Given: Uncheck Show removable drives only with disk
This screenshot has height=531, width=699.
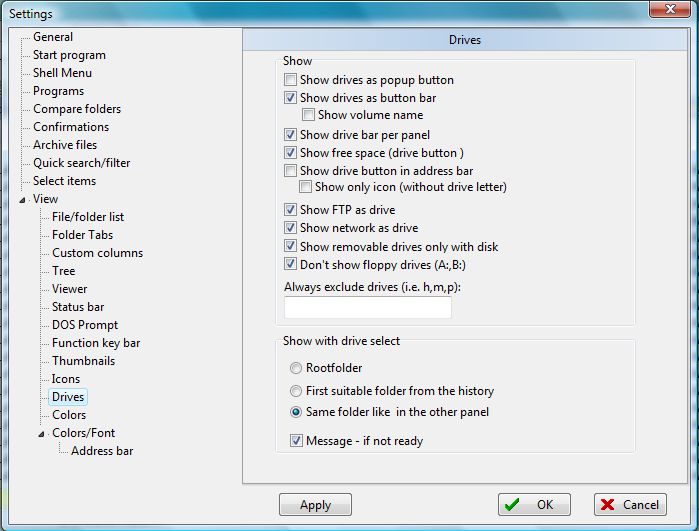Looking at the screenshot, I should [x=290, y=246].
